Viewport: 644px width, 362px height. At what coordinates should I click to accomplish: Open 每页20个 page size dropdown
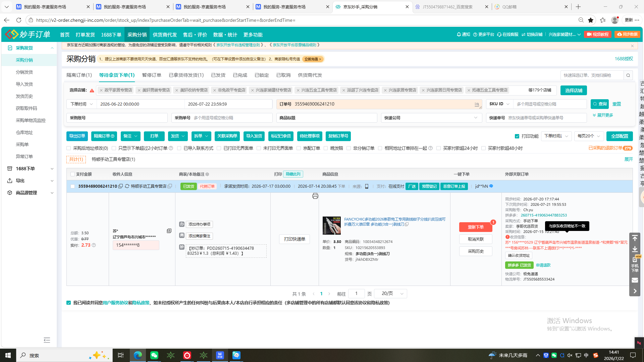coord(589,136)
